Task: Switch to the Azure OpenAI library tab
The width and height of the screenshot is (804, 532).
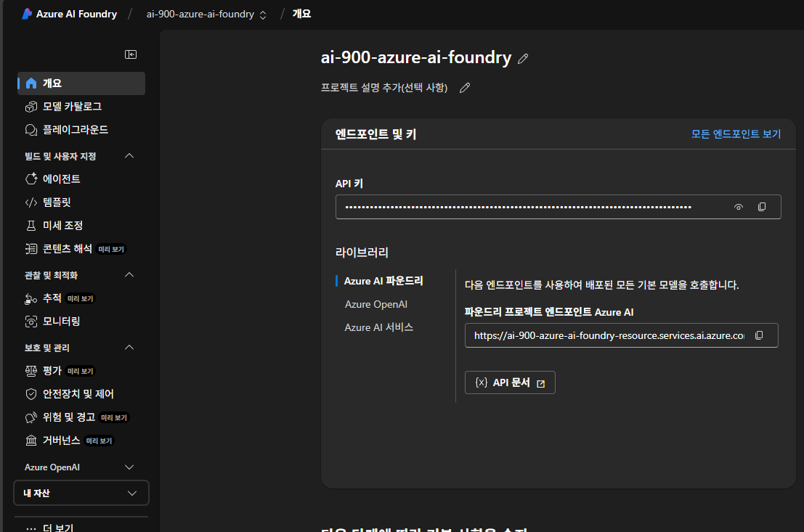Action: coord(375,304)
